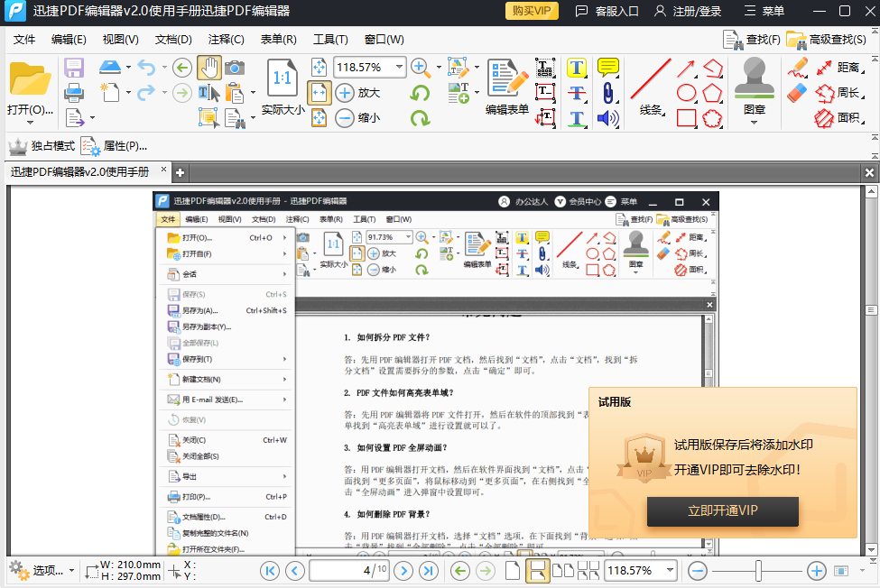Click the 立即开通VIP button
This screenshot has width=880, height=588.
[722, 511]
